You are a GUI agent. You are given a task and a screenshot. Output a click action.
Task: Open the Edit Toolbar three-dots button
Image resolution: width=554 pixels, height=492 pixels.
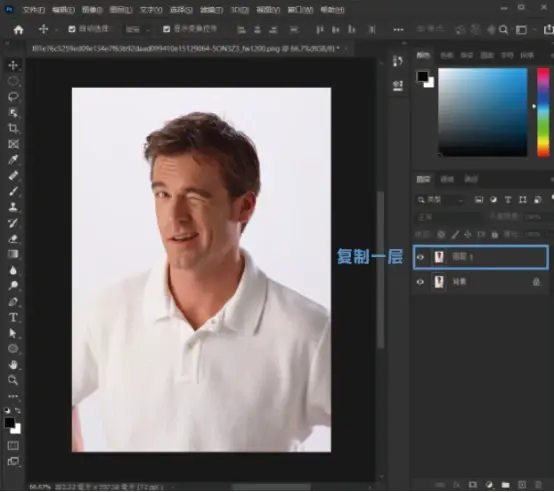[13, 396]
